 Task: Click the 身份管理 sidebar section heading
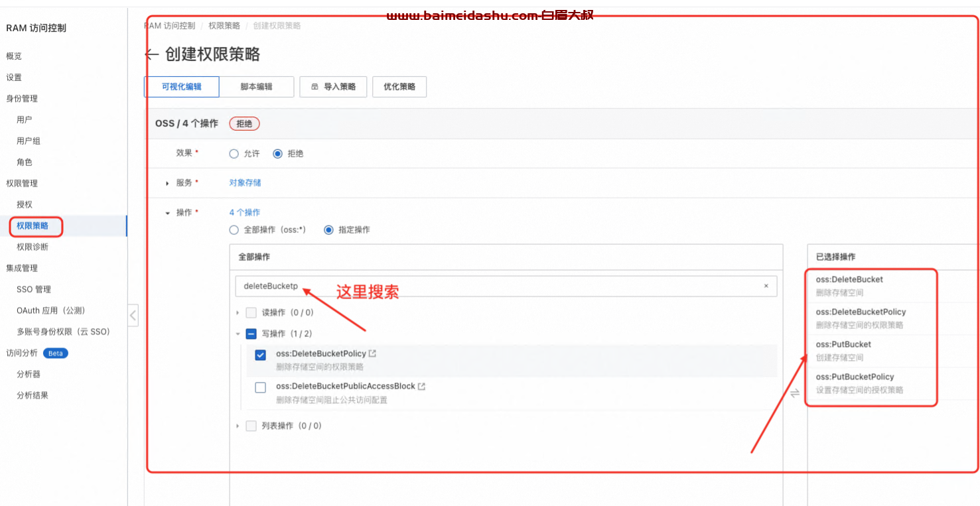pos(22,98)
